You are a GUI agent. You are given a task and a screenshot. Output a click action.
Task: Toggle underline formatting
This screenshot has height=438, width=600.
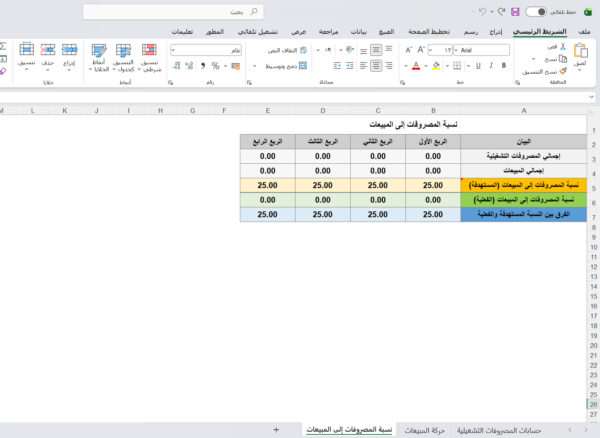coord(476,66)
